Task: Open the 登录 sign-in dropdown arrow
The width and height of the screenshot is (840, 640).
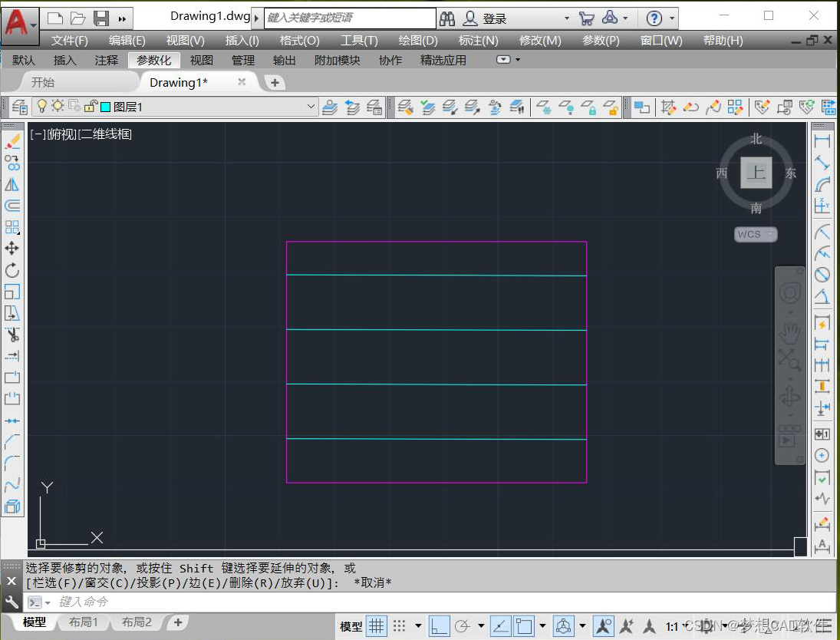Action: pyautogui.click(x=567, y=18)
